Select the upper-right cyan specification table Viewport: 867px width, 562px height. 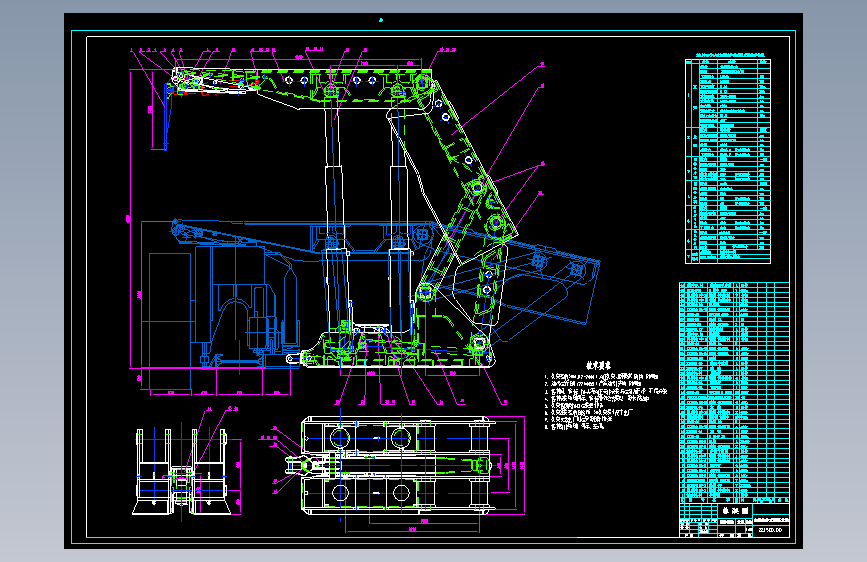pos(728,161)
